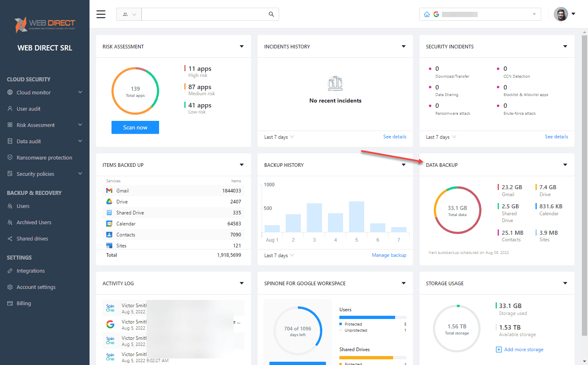This screenshot has height=365, width=588.
Task: Open Ransomware protection in the sidebar
Action: [x=45, y=157]
